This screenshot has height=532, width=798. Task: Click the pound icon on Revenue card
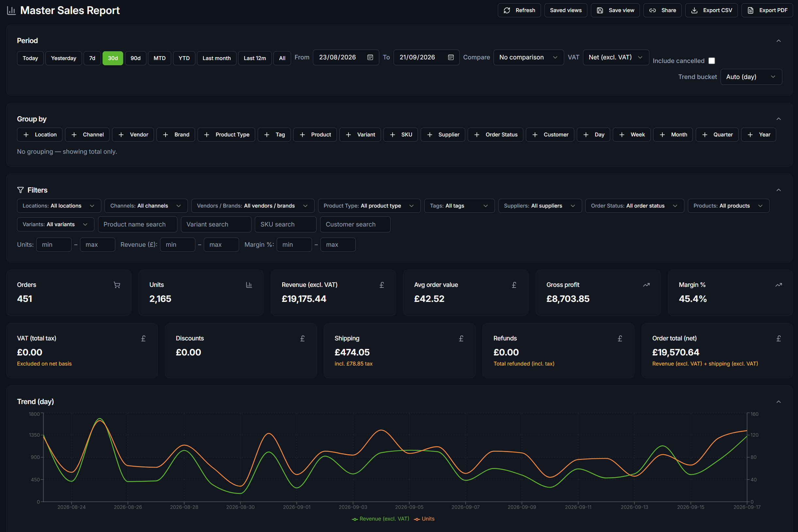(x=382, y=285)
